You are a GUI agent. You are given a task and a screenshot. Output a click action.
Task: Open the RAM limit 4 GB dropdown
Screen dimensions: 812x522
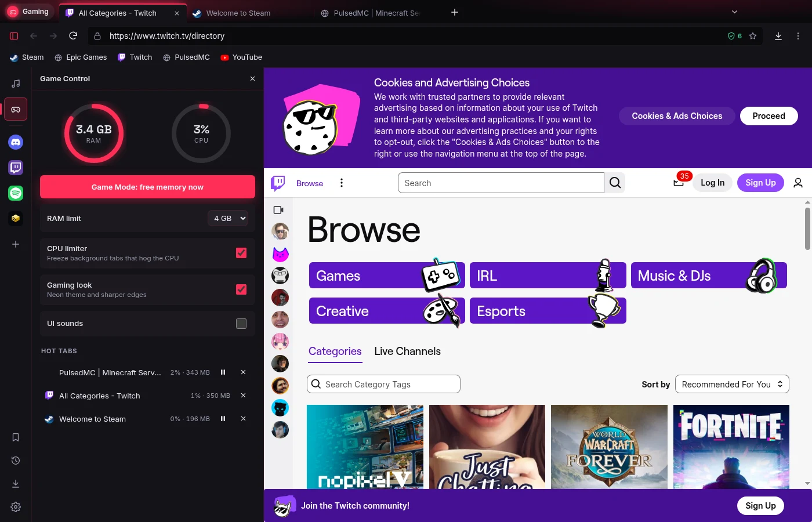pos(228,218)
